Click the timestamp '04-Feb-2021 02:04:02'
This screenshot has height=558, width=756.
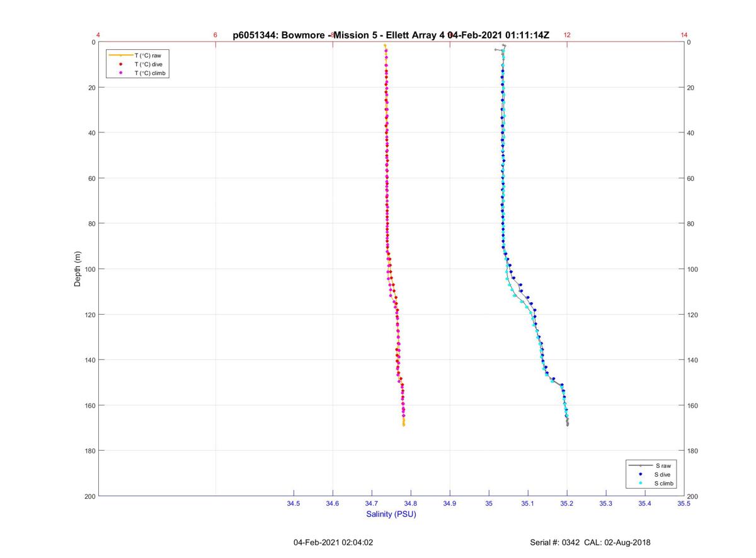(333, 542)
